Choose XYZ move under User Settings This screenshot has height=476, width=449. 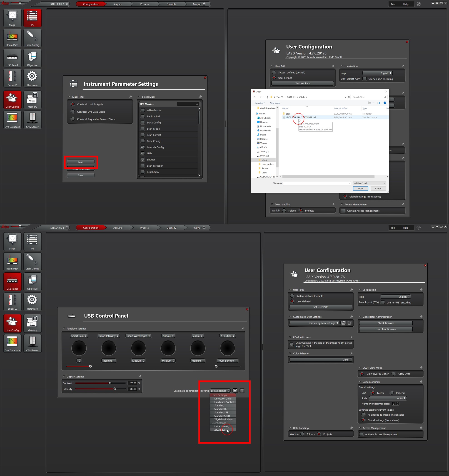(x=223, y=430)
